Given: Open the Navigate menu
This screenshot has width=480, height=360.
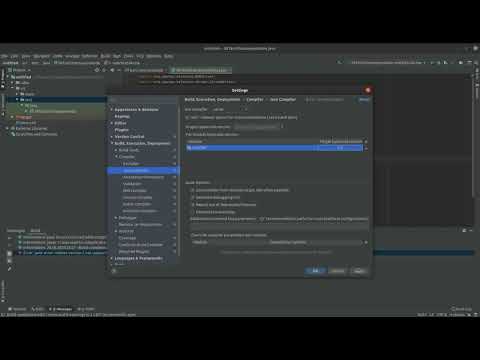Looking at the screenshot, I should pos(41,56).
